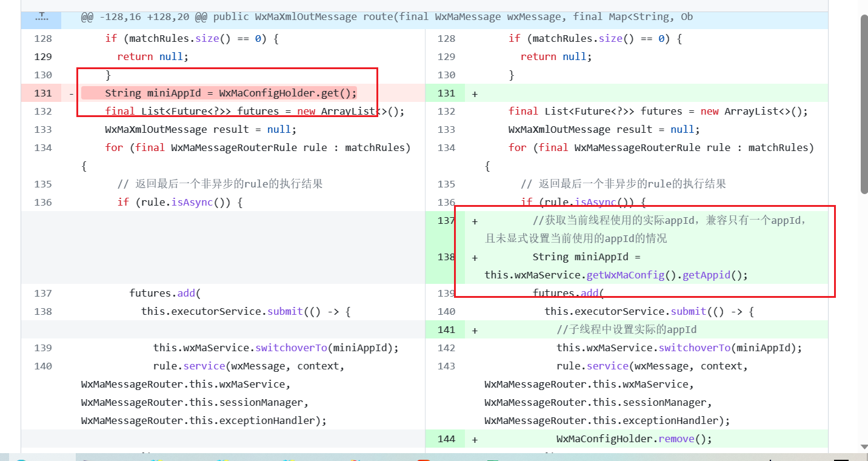
Task: Select left line number 128
Action: coord(43,38)
